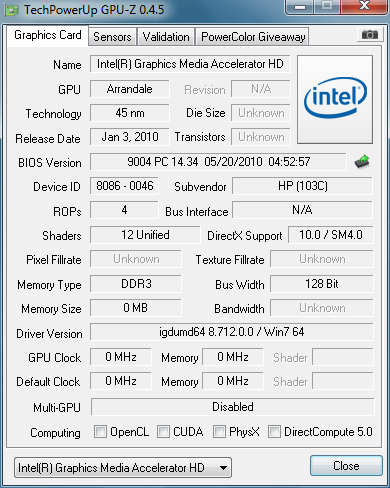Viewport: 390px width, 488px height.
Task: Click the Driver Version label
Action: (x=49, y=333)
